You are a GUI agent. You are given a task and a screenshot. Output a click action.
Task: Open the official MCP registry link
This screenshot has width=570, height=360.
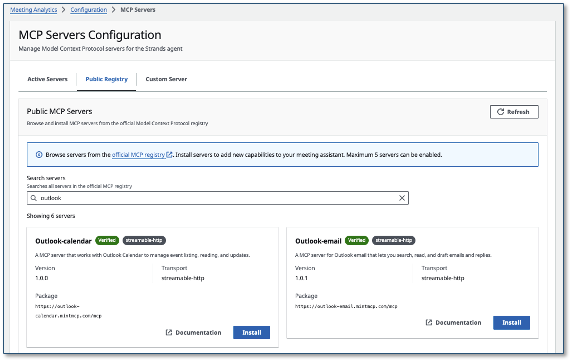139,155
